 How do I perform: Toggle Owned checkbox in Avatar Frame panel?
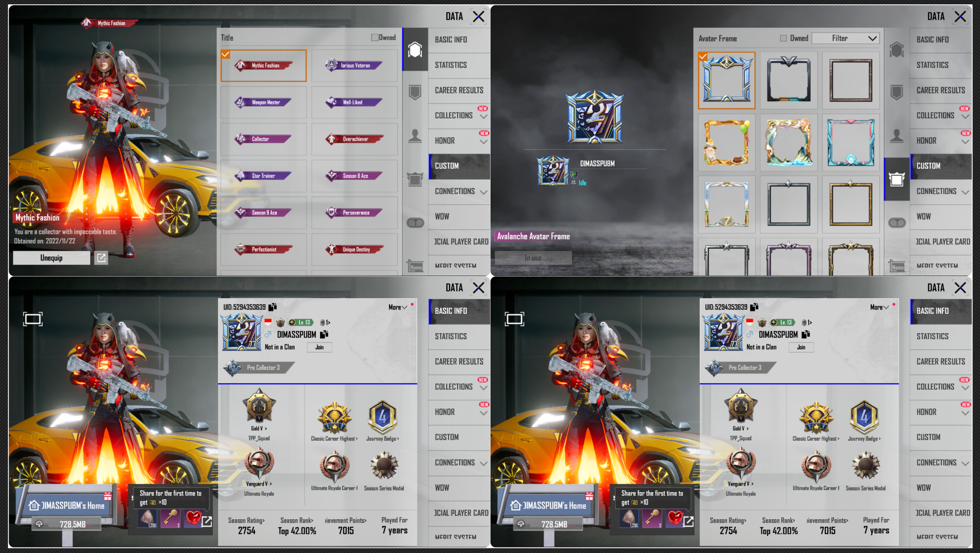point(783,38)
